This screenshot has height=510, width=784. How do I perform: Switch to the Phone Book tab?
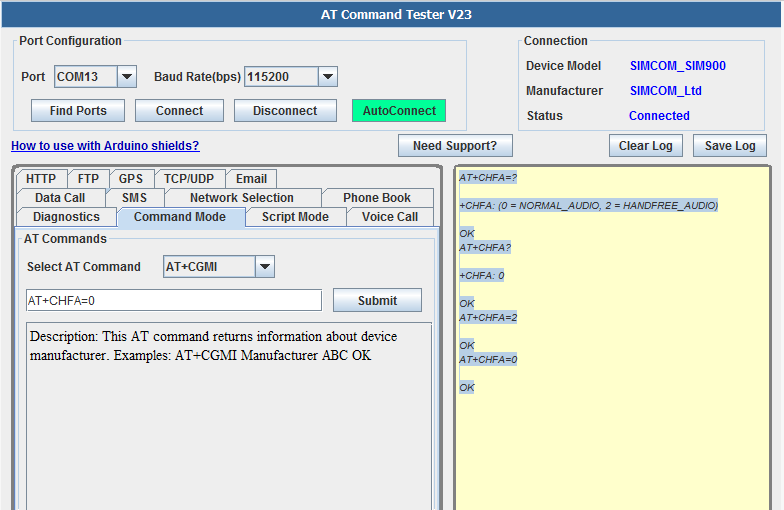pos(377,198)
